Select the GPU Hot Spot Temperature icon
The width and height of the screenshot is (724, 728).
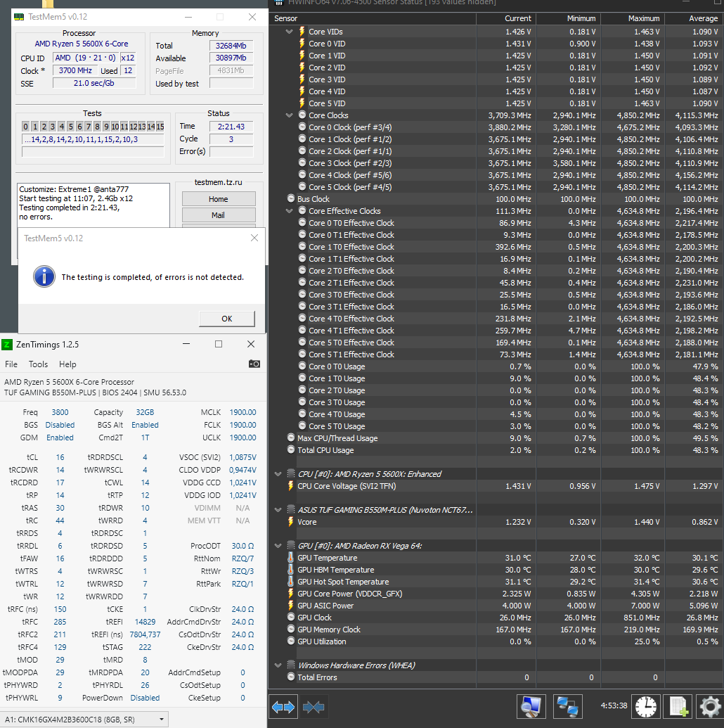[290, 582]
